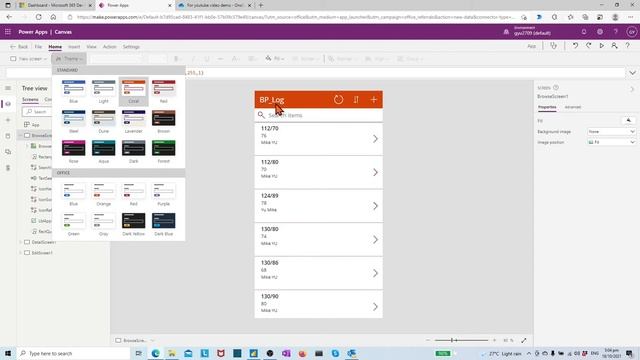Click the Undo arrow
Viewport: 640px width, 360px height.
(575, 46)
